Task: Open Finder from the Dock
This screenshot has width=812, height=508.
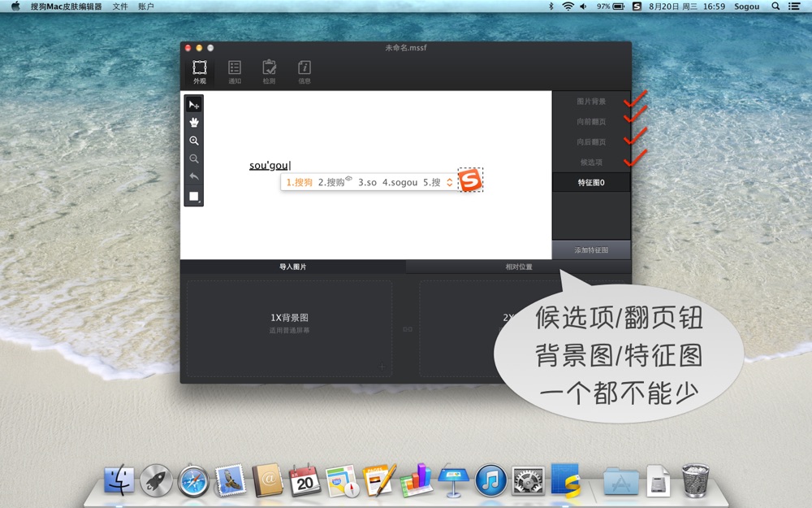Action: 119,480
